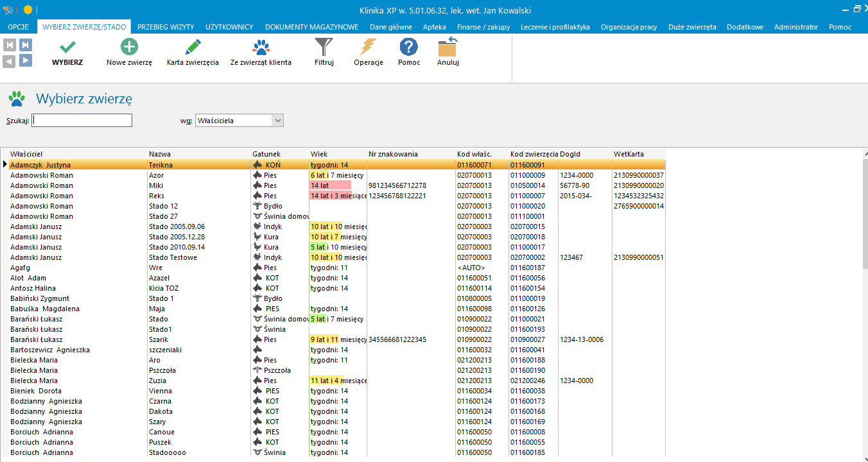Click the paw icon beside Wybierz zwierzę
This screenshot has height=462, width=868.
[17, 99]
